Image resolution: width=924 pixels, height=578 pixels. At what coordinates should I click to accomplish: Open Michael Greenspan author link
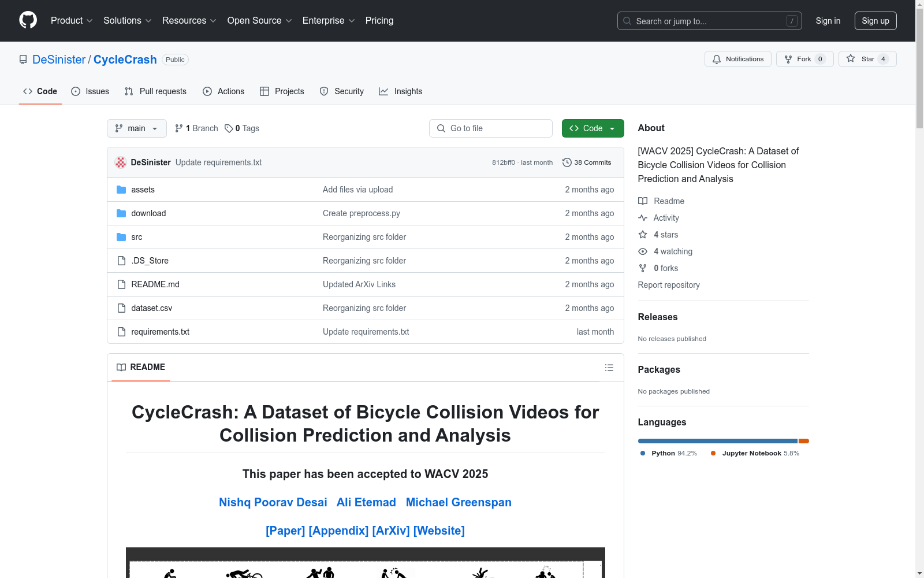(x=459, y=502)
